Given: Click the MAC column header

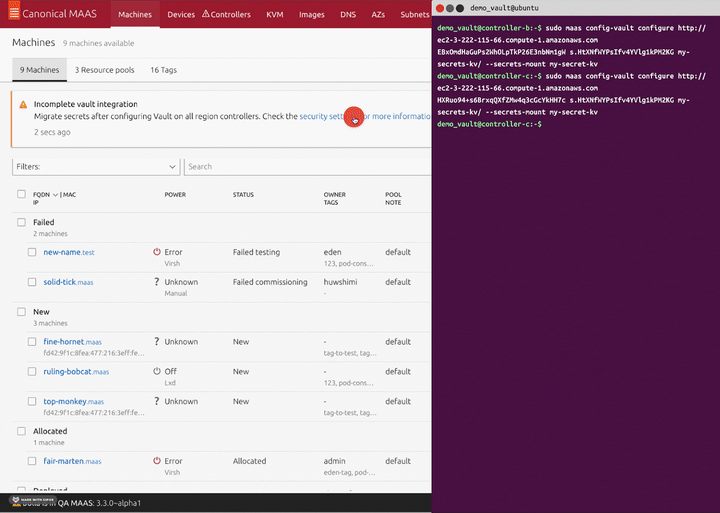Looking at the screenshot, I should [x=69, y=195].
